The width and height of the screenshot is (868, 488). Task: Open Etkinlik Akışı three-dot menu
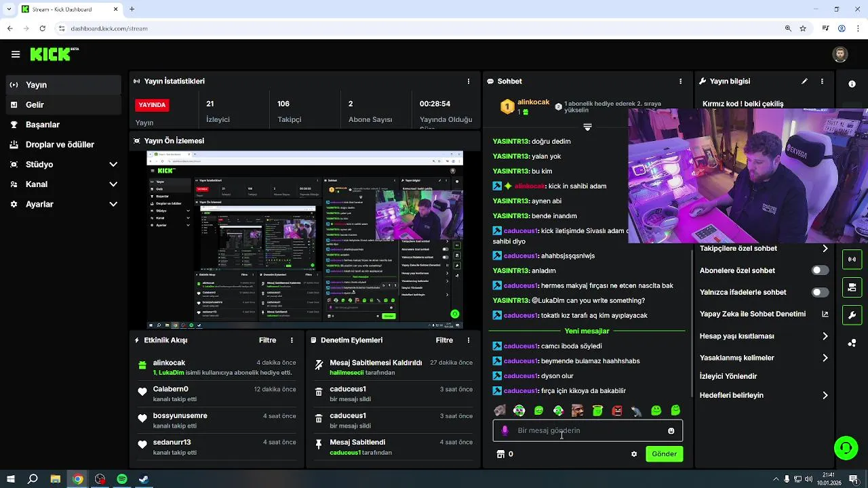(x=292, y=340)
